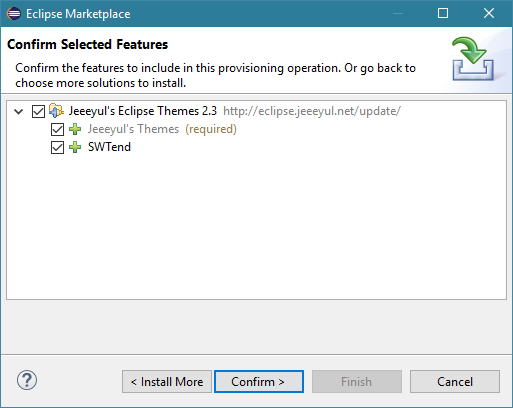Image resolution: width=513 pixels, height=408 pixels.
Task: Click the Confirm > button
Action: 259,381
